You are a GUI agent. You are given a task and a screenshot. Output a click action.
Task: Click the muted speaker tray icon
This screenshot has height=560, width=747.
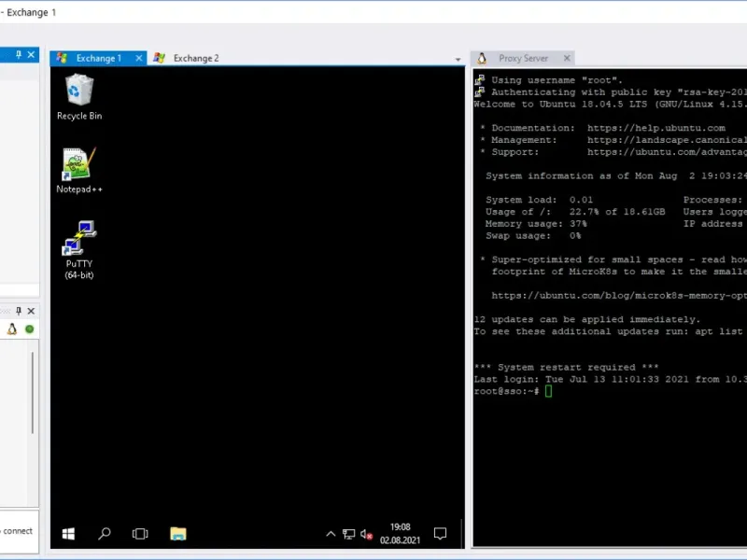click(366, 534)
